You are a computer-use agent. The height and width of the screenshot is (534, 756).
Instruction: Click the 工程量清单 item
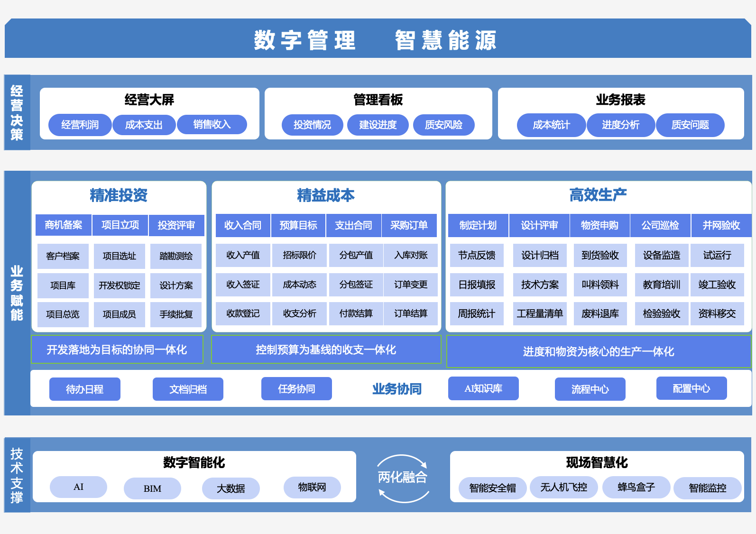539,313
